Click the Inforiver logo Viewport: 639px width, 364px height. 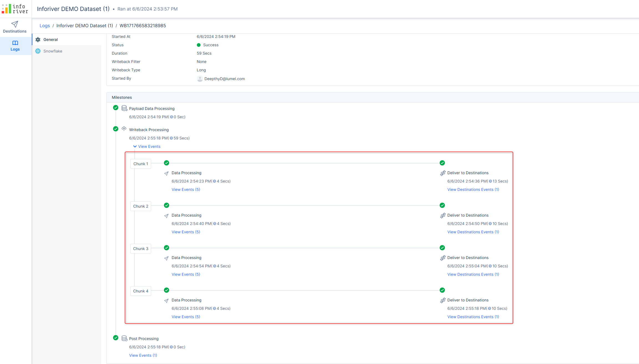coord(15,9)
